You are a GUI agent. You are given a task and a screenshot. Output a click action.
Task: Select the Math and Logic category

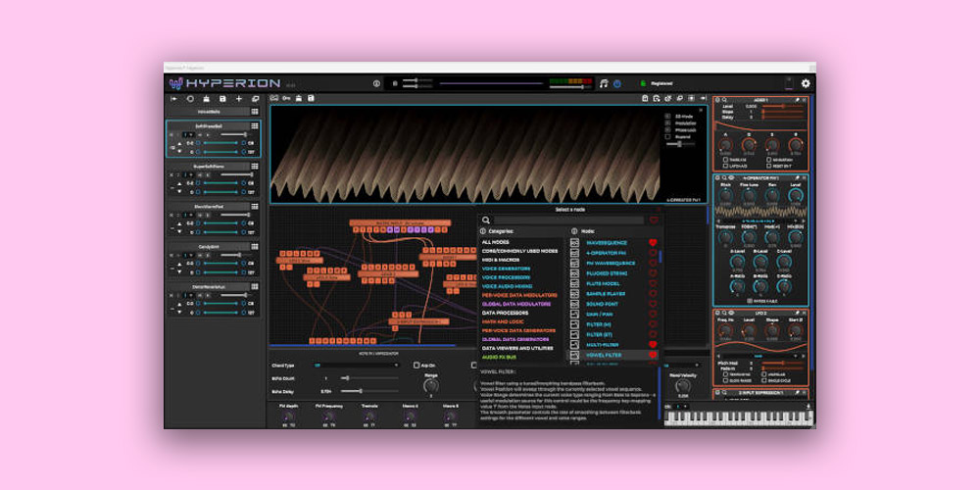[x=503, y=321]
